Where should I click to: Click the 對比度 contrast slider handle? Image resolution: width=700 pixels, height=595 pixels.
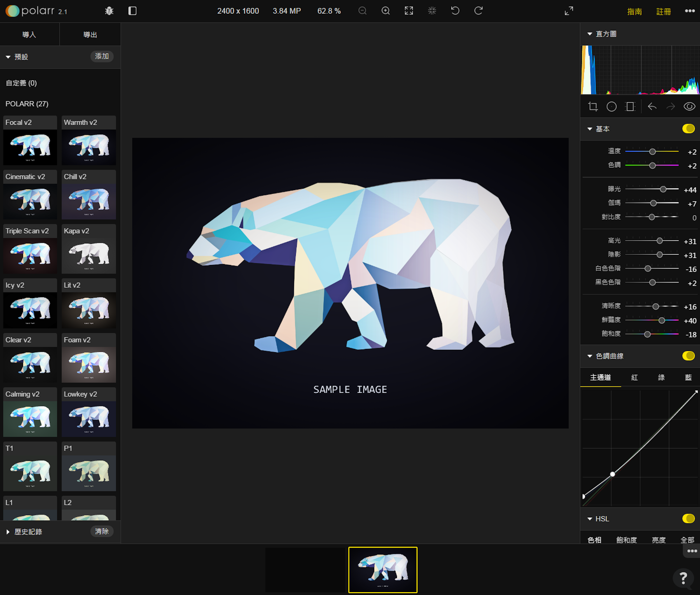652,217
